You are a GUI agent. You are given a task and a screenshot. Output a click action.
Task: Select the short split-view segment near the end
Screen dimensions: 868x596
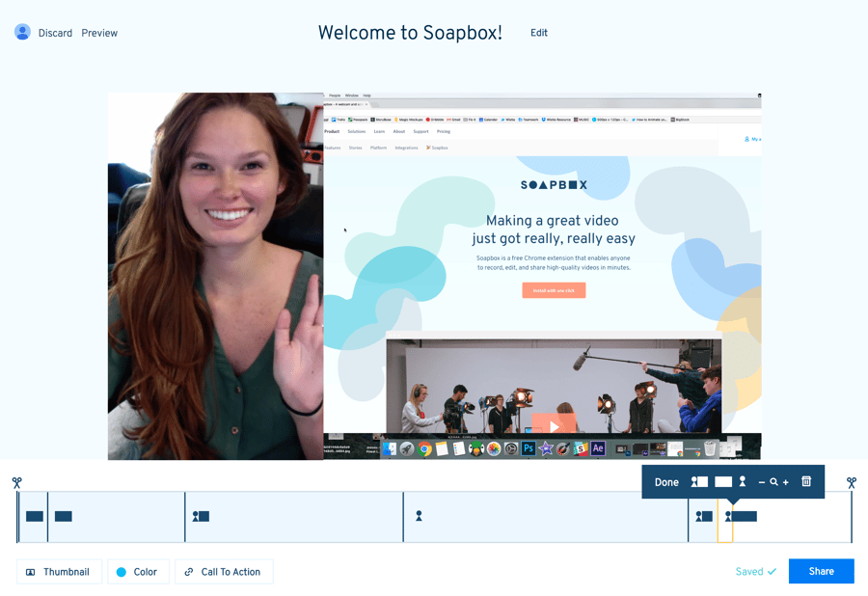click(703, 517)
